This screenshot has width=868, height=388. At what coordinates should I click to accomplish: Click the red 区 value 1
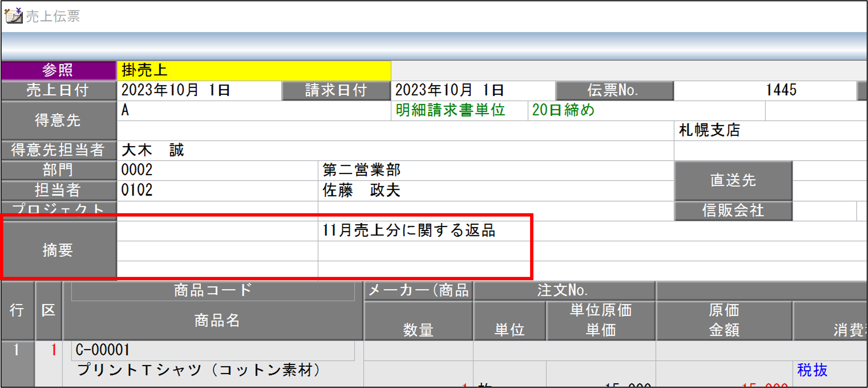click(53, 350)
